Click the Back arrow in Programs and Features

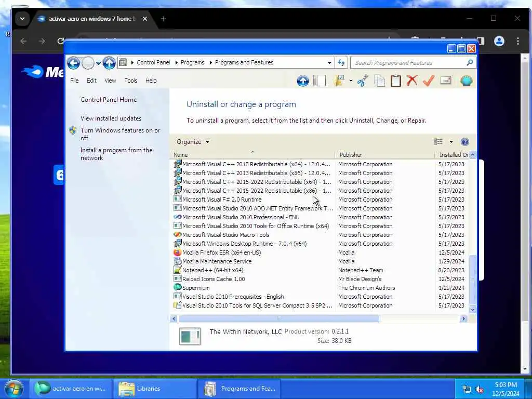click(73, 63)
